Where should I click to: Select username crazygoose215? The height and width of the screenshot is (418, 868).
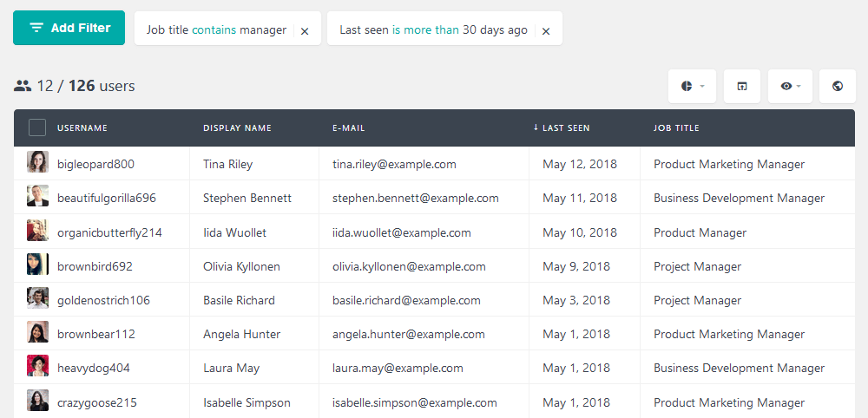[97, 402]
